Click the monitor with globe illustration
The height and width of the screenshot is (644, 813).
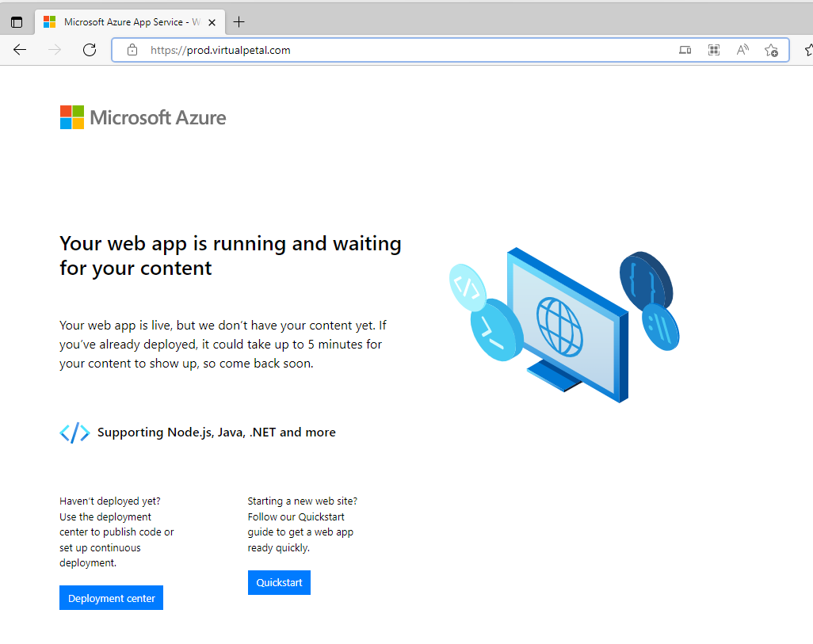coord(567,324)
